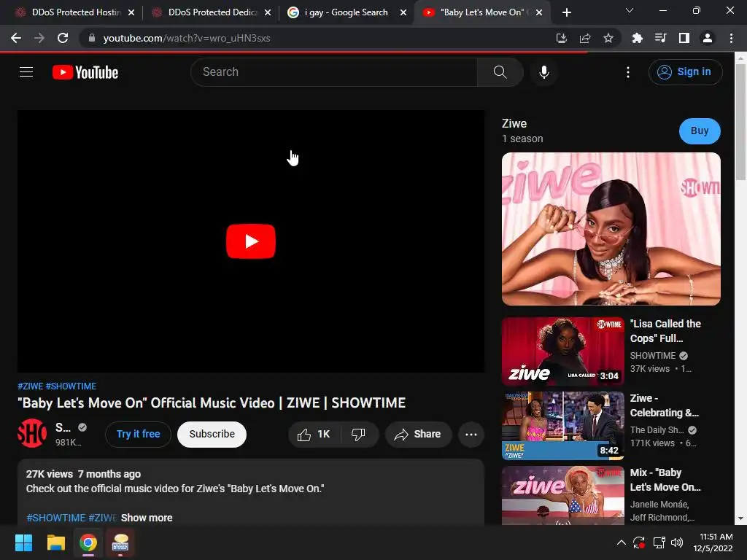The image size is (747, 560).
Task: Go to YouTube home via logo
Action: tap(85, 72)
